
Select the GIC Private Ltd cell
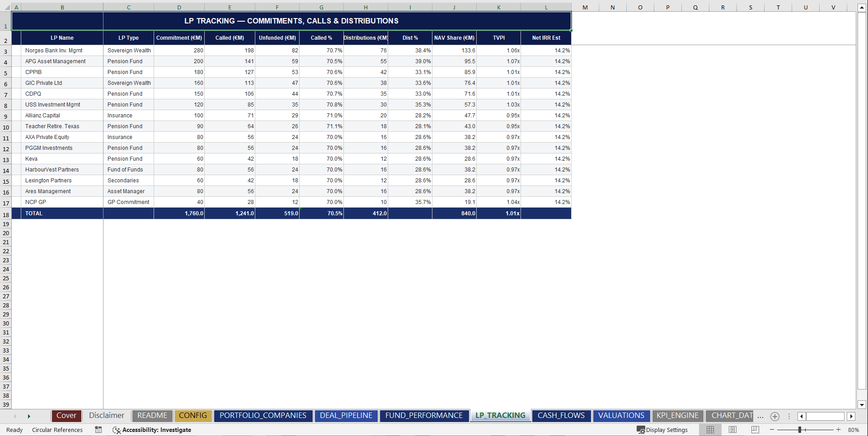pyautogui.click(x=62, y=83)
